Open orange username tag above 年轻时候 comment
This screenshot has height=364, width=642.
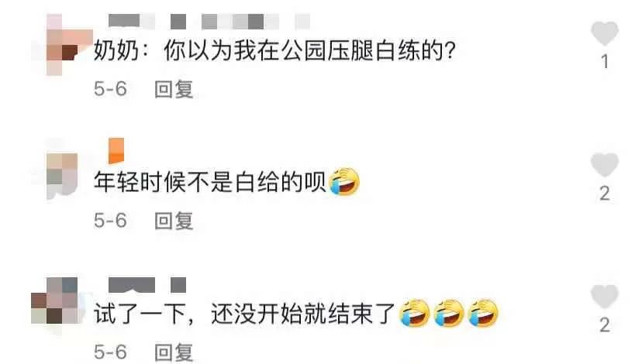[116, 150]
